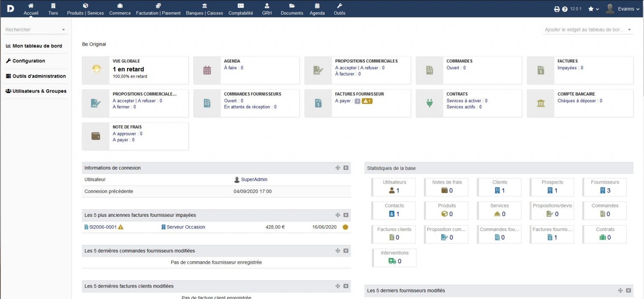Close the Les 5 dernières factures clients widget
This screenshot has width=644, height=299.
pyautogui.click(x=346, y=286)
